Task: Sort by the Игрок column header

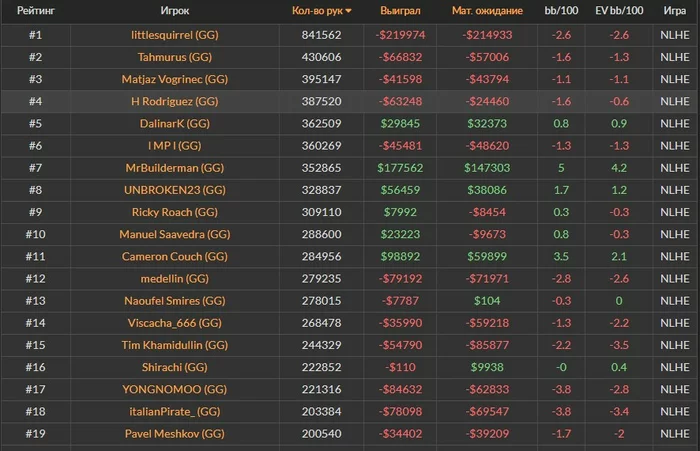Action: [174, 10]
